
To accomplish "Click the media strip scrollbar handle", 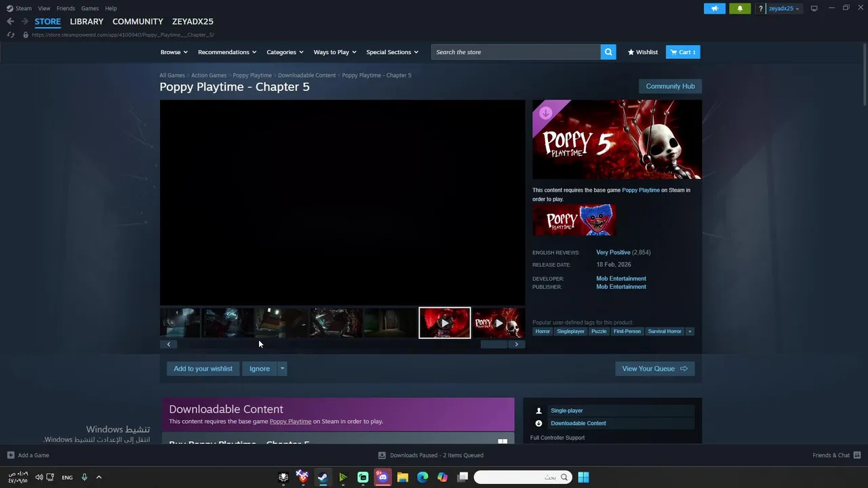I will [494, 344].
